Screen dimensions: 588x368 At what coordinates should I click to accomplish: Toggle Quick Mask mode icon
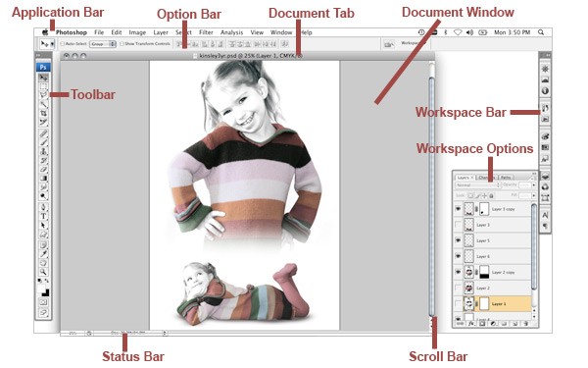[x=43, y=302]
